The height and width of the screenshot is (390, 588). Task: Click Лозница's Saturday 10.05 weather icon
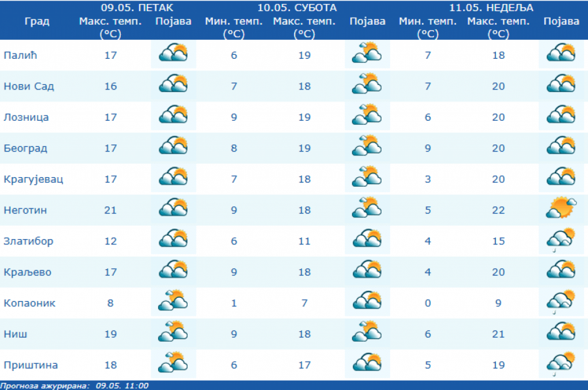click(x=367, y=116)
